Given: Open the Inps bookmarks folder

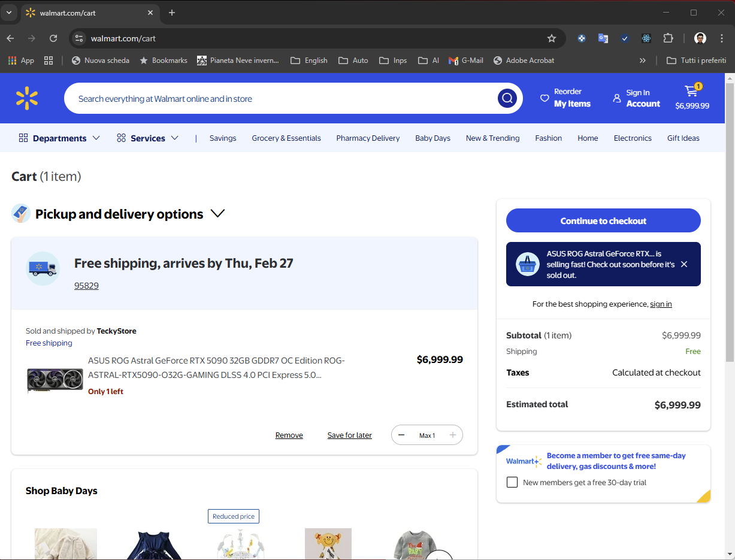Looking at the screenshot, I should point(392,60).
